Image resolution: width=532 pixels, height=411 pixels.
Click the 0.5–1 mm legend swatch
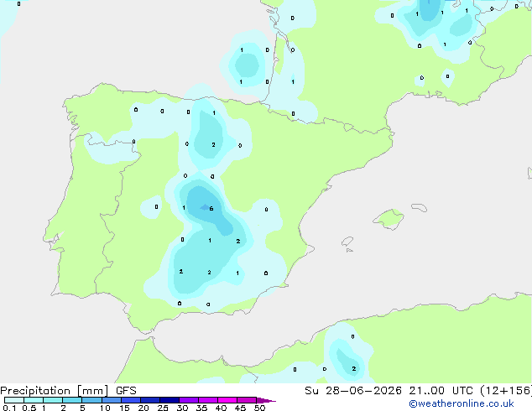[x=34, y=400]
